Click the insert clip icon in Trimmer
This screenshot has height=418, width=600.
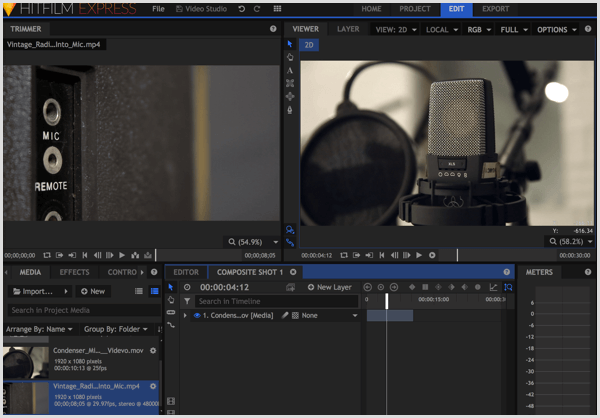pyautogui.click(x=135, y=255)
